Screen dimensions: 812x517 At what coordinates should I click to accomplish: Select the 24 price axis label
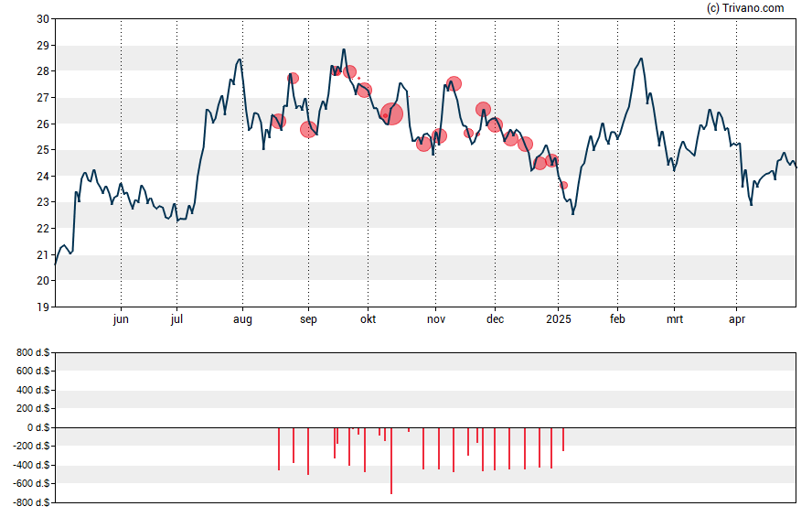43,176
